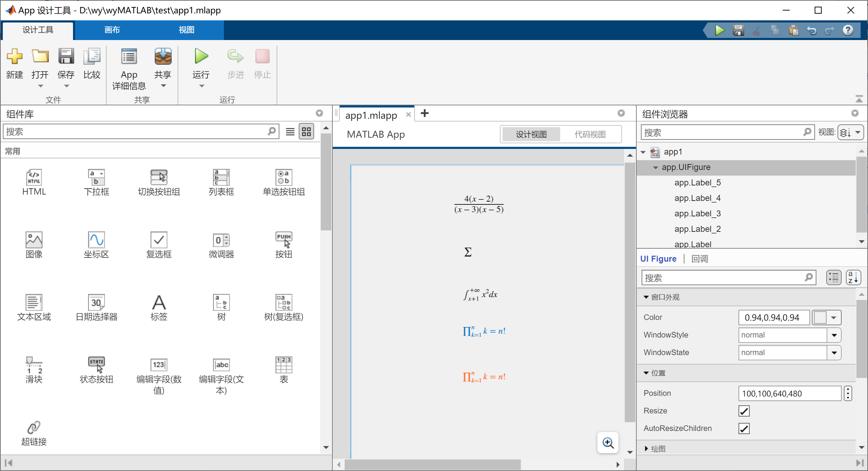The width and height of the screenshot is (868, 471).
Task: Click the Position input field
Action: coord(789,393)
